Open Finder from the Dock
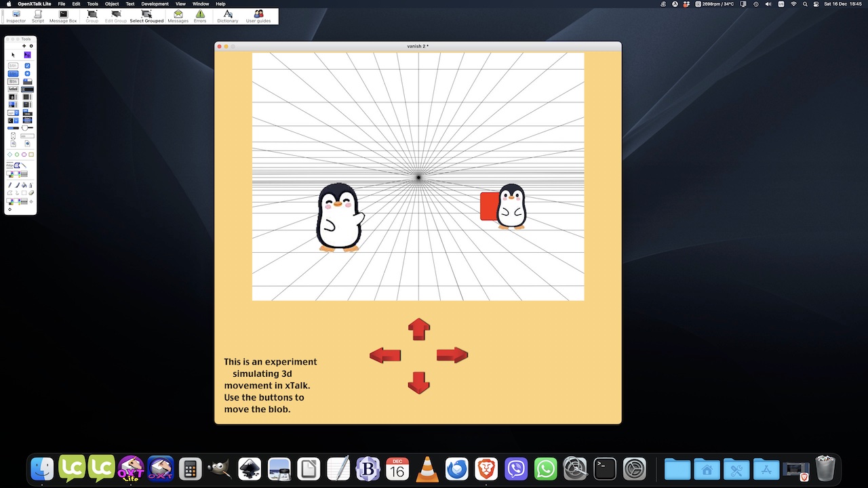 pos(43,468)
